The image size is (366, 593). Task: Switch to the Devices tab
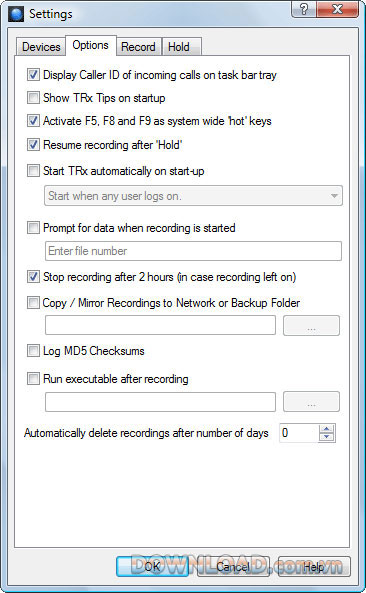[x=41, y=47]
